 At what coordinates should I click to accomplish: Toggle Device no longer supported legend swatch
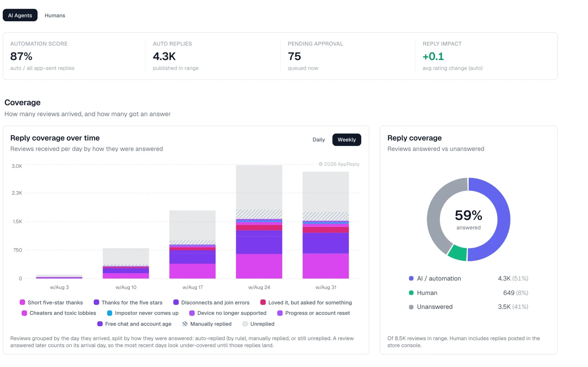pyautogui.click(x=192, y=313)
